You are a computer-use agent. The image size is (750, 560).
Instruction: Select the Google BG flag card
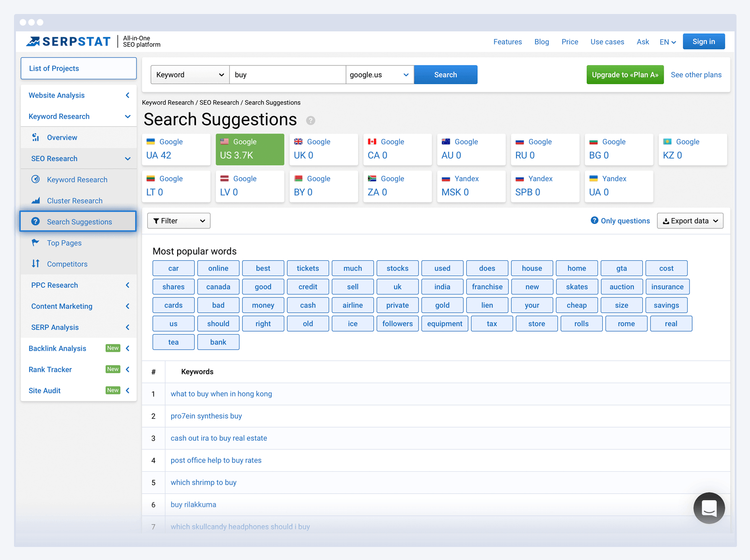tap(619, 149)
